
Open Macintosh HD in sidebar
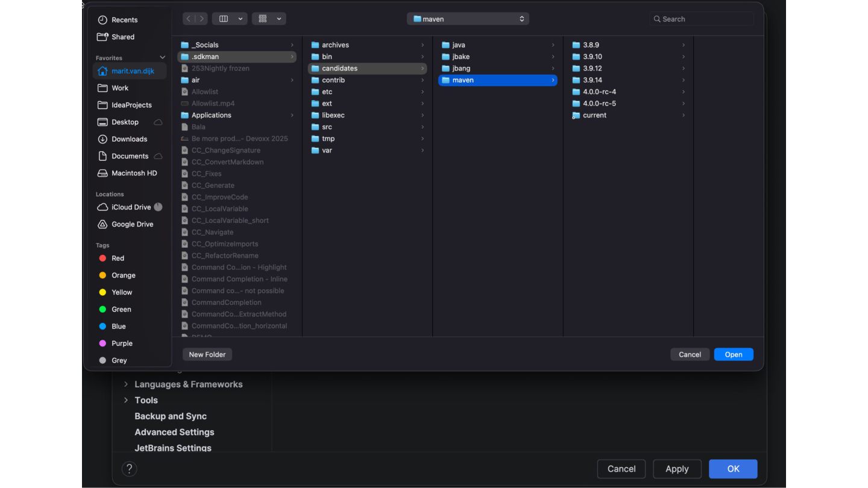[x=134, y=173]
